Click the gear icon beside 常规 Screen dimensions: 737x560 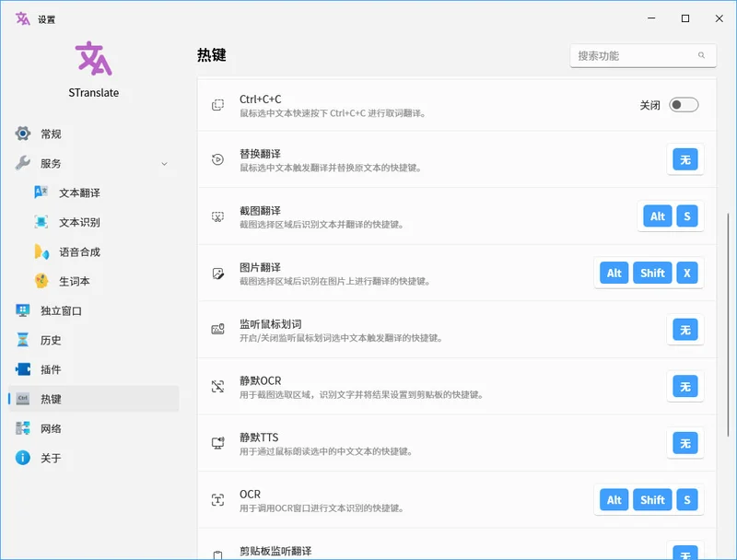pyautogui.click(x=22, y=134)
